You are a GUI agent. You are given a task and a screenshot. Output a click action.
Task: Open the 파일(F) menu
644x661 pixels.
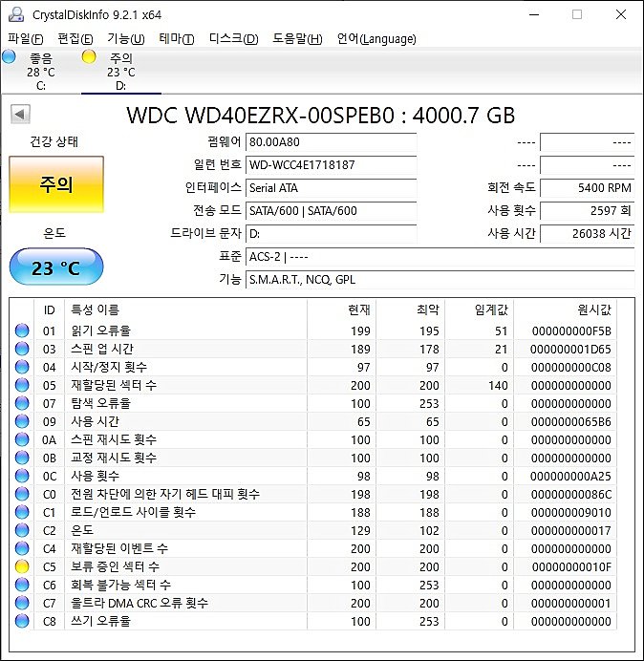(x=25, y=39)
